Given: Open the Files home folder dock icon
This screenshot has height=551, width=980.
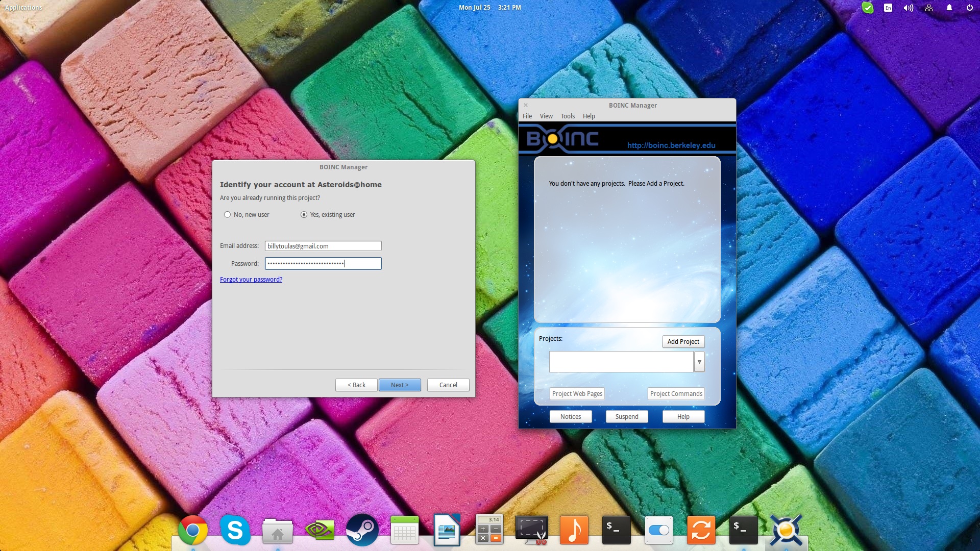Looking at the screenshot, I should pos(278,531).
